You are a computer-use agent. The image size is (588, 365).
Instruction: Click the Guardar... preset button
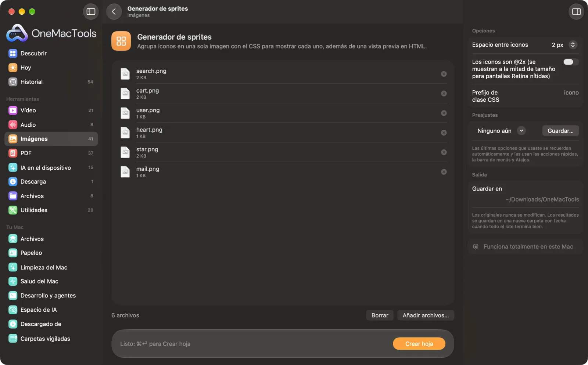point(560,131)
